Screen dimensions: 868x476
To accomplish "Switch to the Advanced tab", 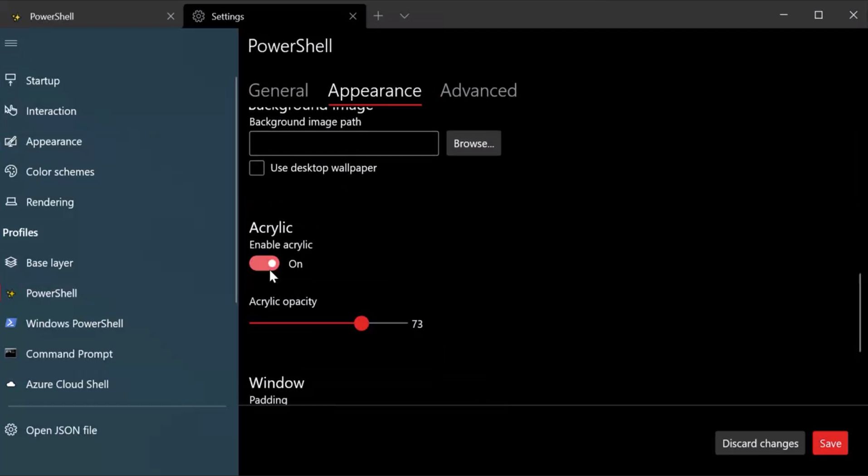I will click(478, 90).
